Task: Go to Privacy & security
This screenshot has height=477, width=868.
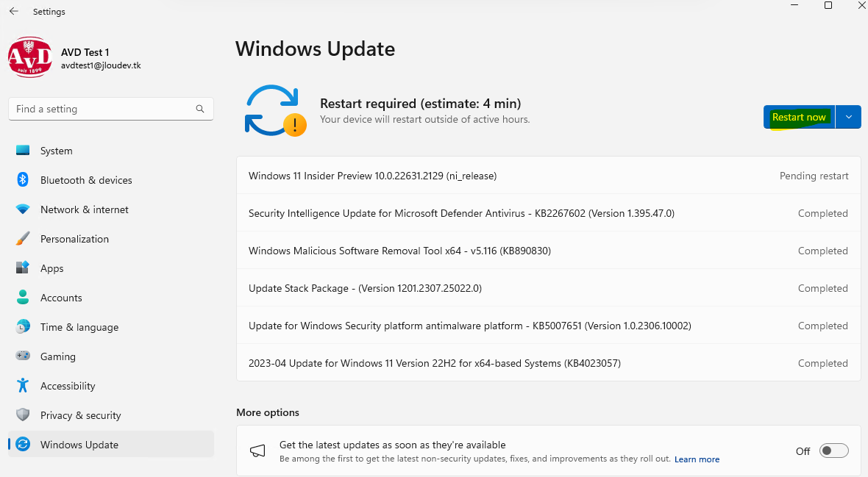Action: coord(111,415)
